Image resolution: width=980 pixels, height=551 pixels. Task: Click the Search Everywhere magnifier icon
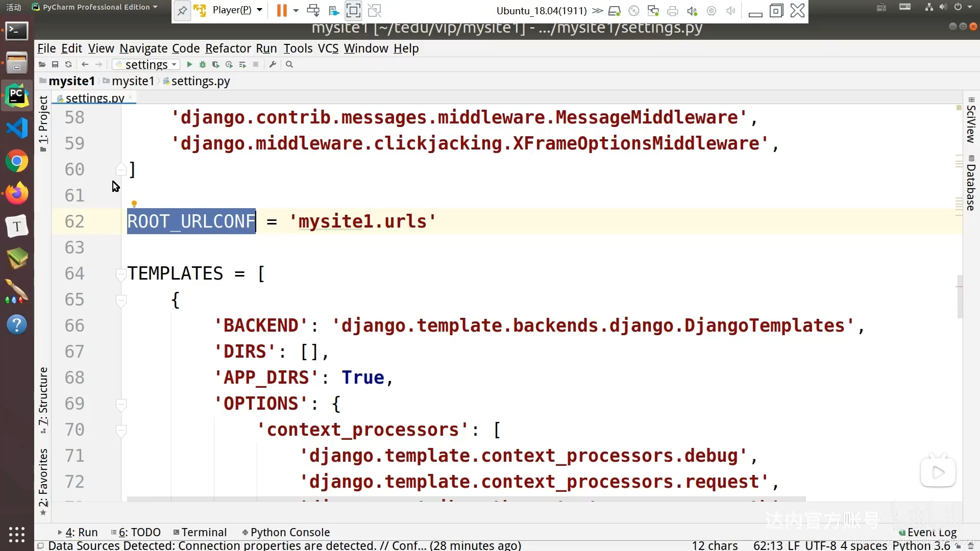[x=289, y=64]
